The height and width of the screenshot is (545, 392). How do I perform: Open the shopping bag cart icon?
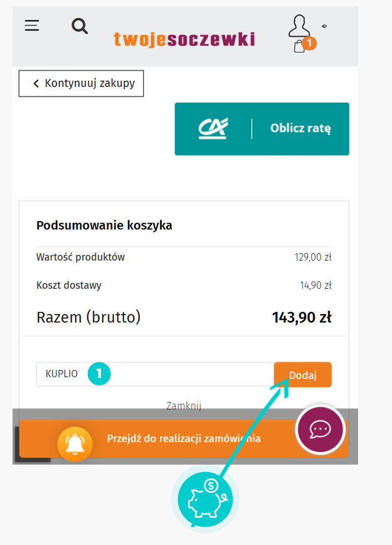pos(299,46)
